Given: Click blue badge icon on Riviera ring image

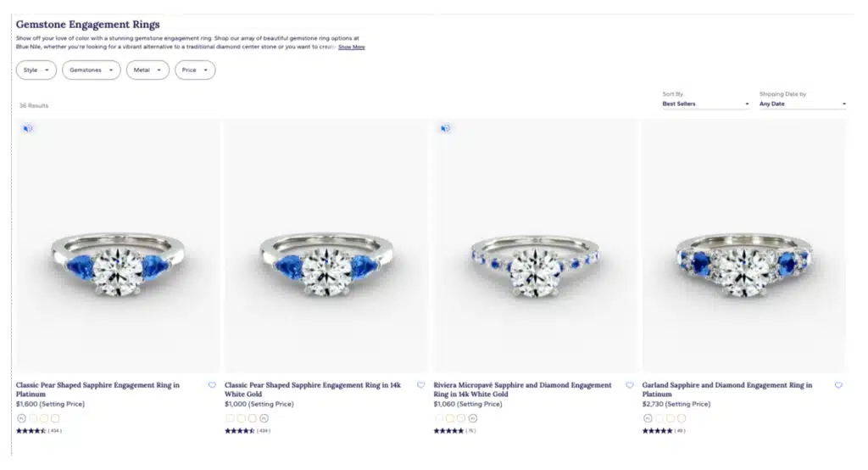Looking at the screenshot, I should pos(445,128).
